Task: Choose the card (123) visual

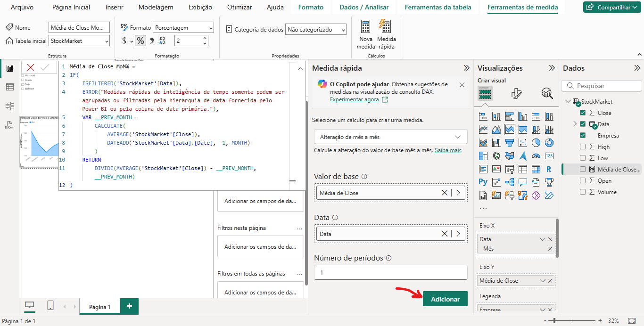Action: pyautogui.click(x=549, y=155)
